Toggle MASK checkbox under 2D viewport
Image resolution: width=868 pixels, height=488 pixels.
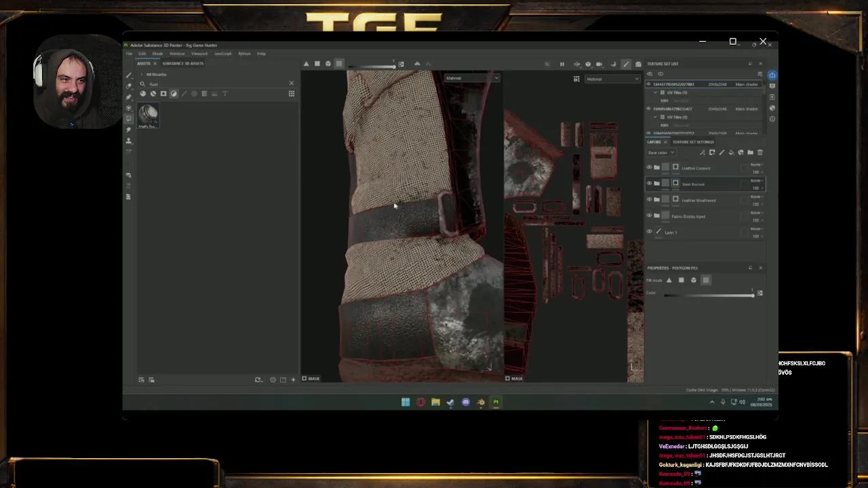[508, 378]
